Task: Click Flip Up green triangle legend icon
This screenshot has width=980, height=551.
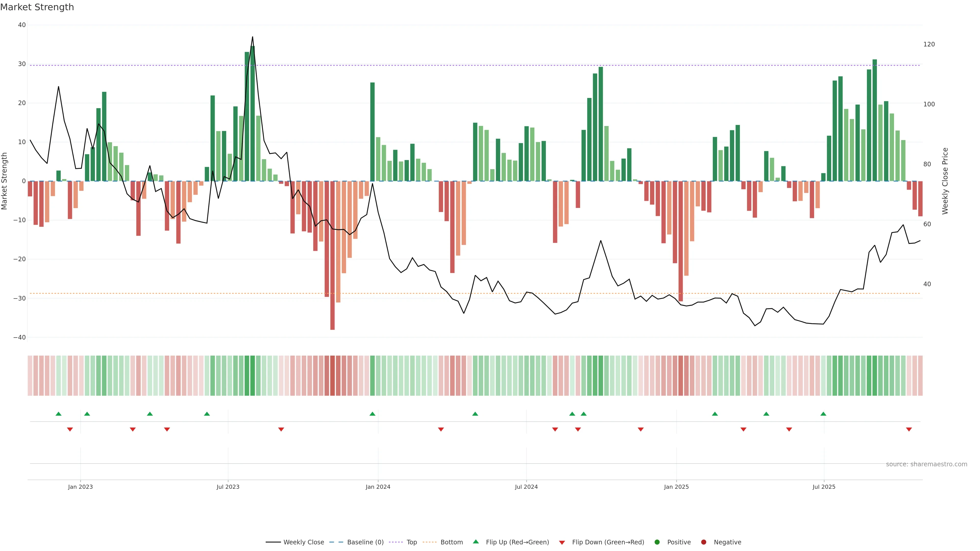Action: tap(475, 542)
